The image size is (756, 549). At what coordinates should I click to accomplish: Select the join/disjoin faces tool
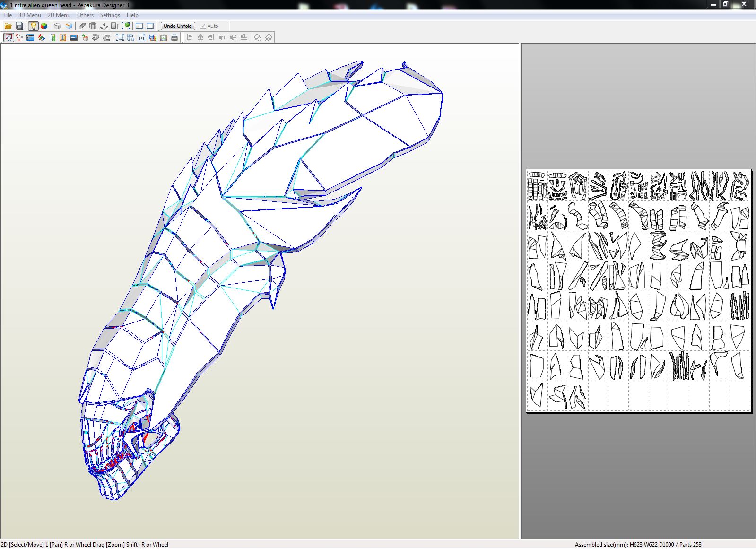pos(19,37)
